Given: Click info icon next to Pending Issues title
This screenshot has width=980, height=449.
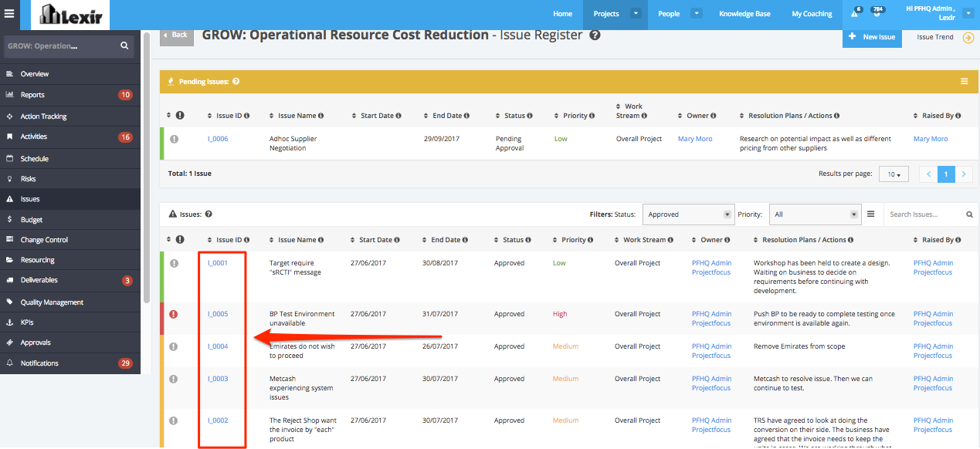Looking at the screenshot, I should [x=236, y=81].
